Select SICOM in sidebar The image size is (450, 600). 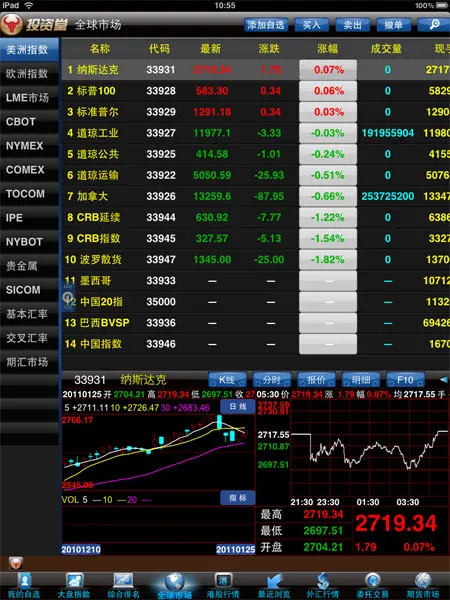click(29, 290)
